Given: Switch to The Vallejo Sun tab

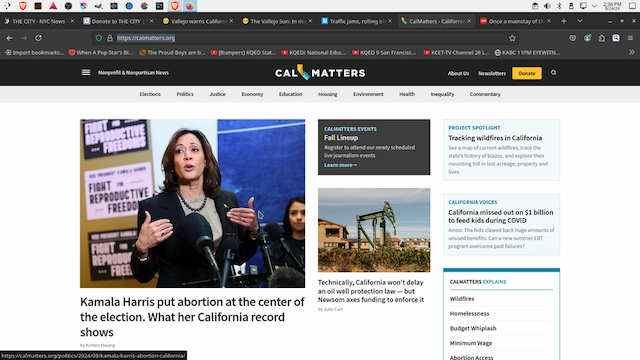Looking at the screenshot, I should [278, 21].
